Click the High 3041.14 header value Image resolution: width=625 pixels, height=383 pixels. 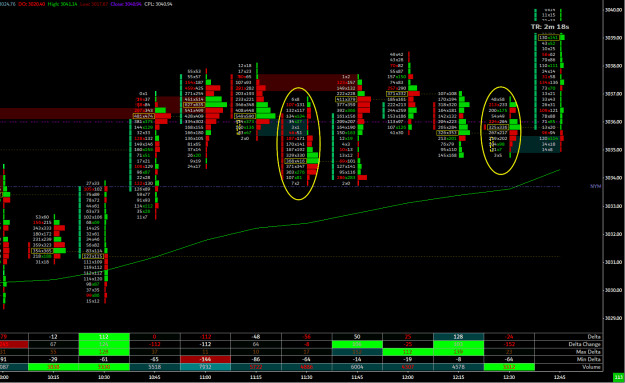[x=62, y=4]
